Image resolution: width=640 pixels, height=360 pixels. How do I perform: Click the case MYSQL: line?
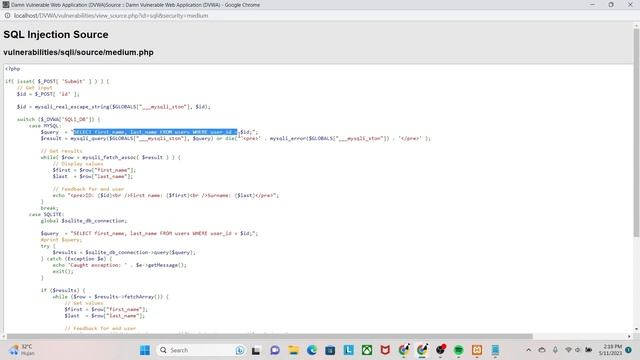(x=45, y=126)
